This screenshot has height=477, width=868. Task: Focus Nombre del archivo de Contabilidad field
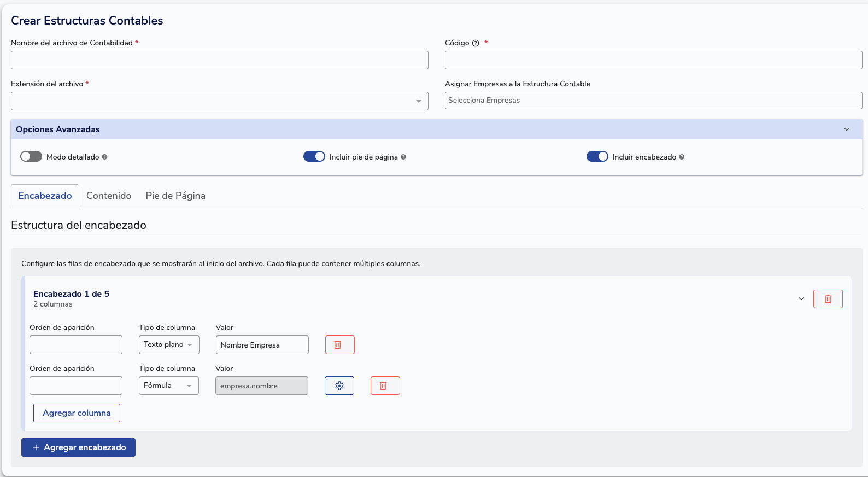[220, 60]
